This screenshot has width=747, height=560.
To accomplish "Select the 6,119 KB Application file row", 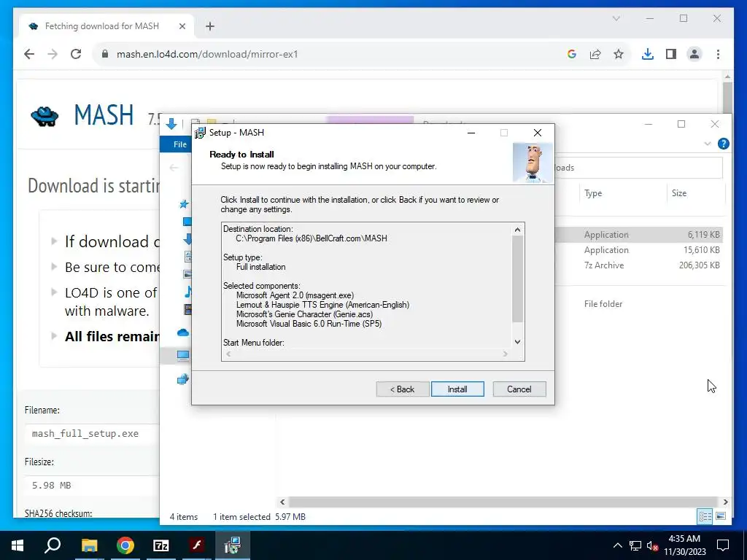I will click(638, 235).
